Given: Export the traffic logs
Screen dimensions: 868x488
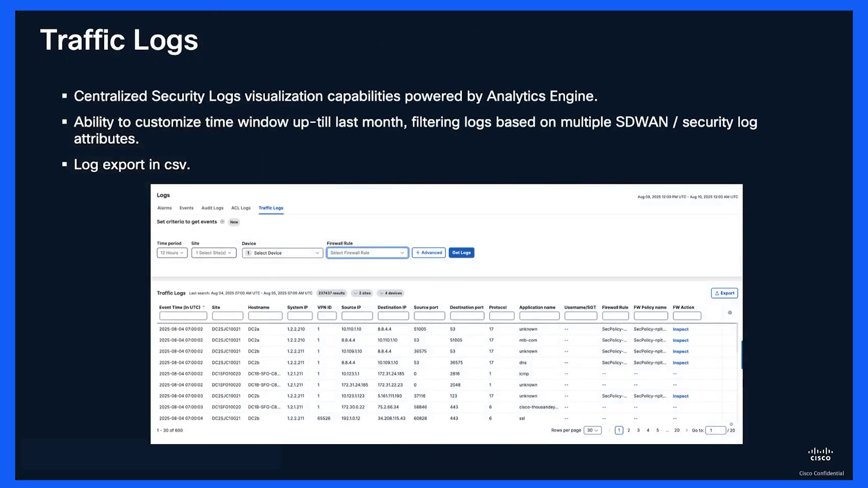Looking at the screenshot, I should 724,293.
